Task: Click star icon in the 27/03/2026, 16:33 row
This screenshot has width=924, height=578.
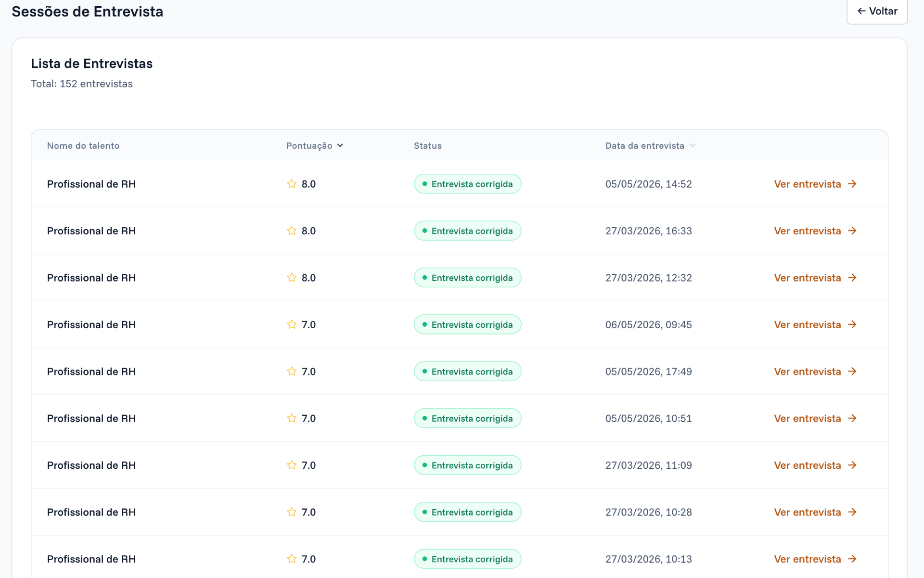Action: tap(292, 231)
